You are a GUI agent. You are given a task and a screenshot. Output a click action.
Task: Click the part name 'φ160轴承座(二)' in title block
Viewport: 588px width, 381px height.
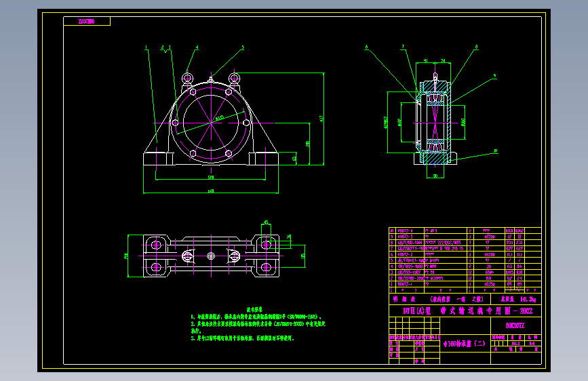(x=465, y=344)
